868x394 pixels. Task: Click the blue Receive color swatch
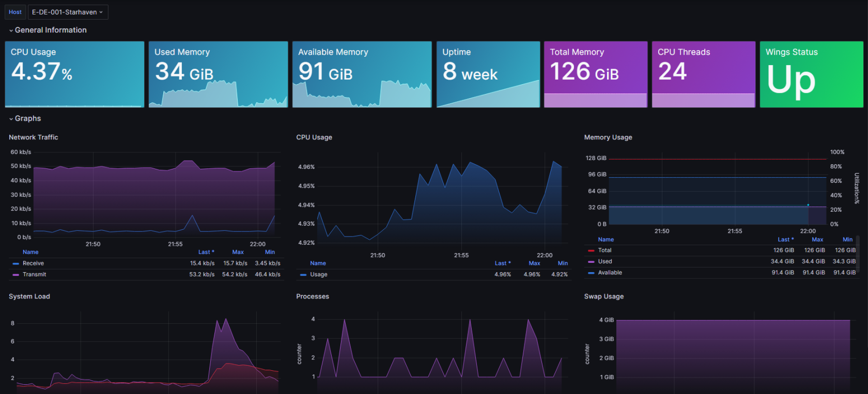click(x=16, y=264)
